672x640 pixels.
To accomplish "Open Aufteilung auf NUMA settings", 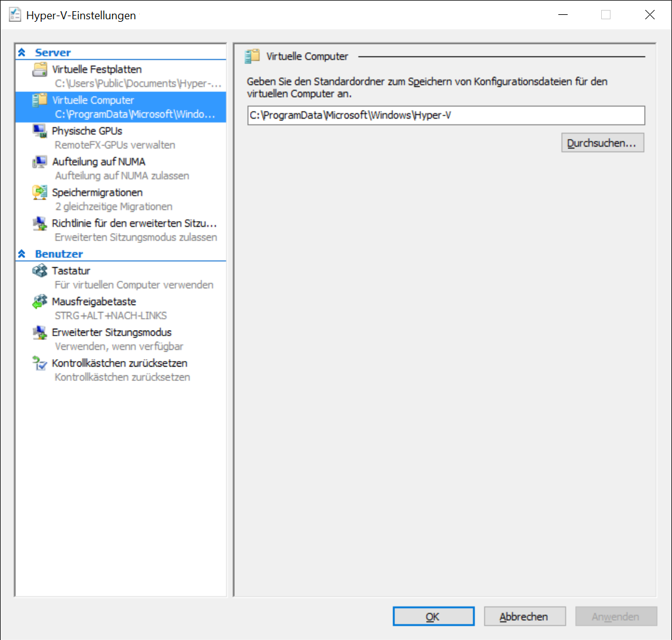I will pyautogui.click(x=99, y=162).
